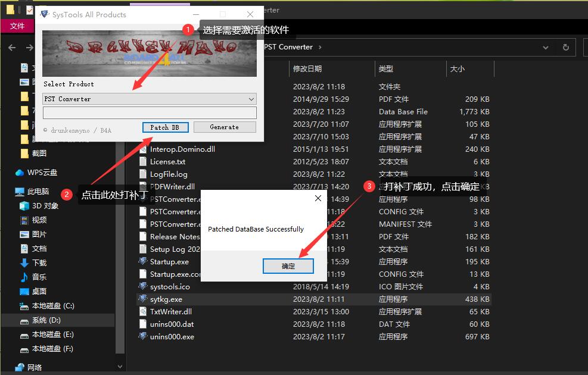Click the "697 KB" size cell

click(x=477, y=336)
